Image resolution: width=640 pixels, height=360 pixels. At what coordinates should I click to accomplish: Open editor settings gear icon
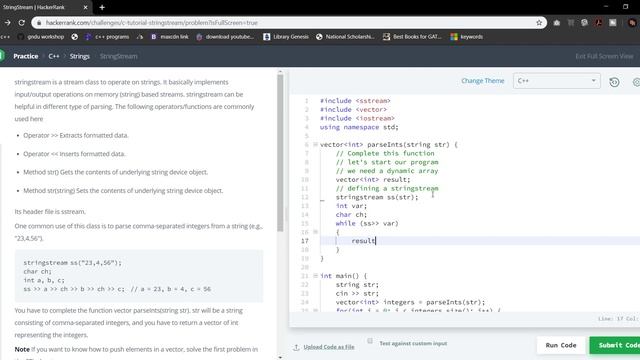pos(636,82)
